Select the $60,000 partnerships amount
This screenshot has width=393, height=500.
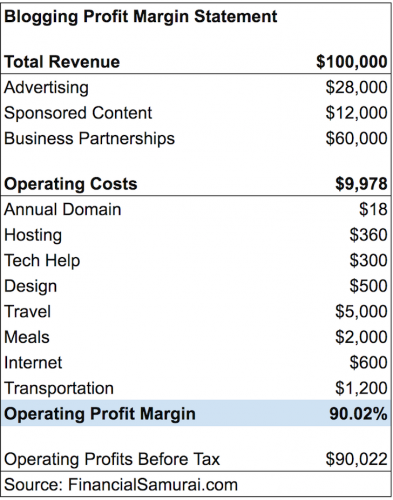(356, 138)
